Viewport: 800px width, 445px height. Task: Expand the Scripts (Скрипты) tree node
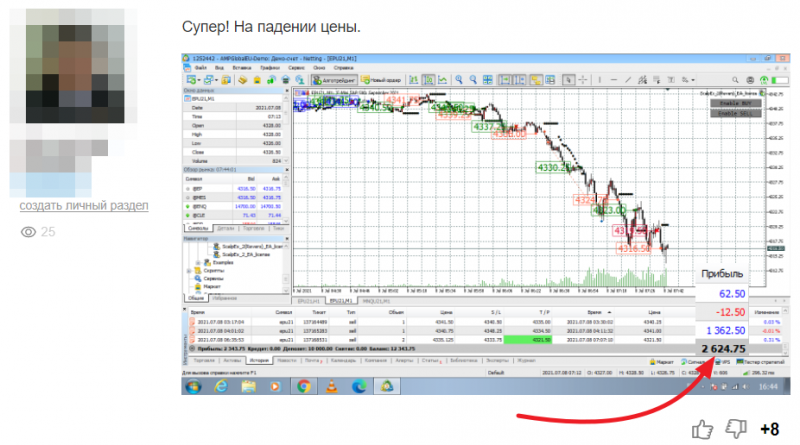click(189, 270)
